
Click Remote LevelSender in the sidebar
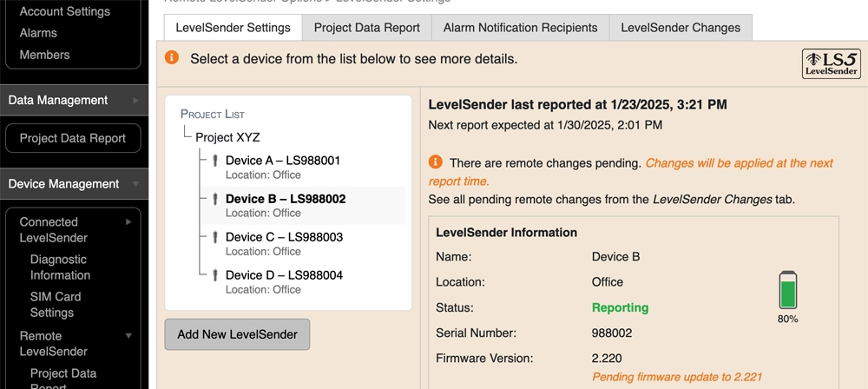(53, 344)
